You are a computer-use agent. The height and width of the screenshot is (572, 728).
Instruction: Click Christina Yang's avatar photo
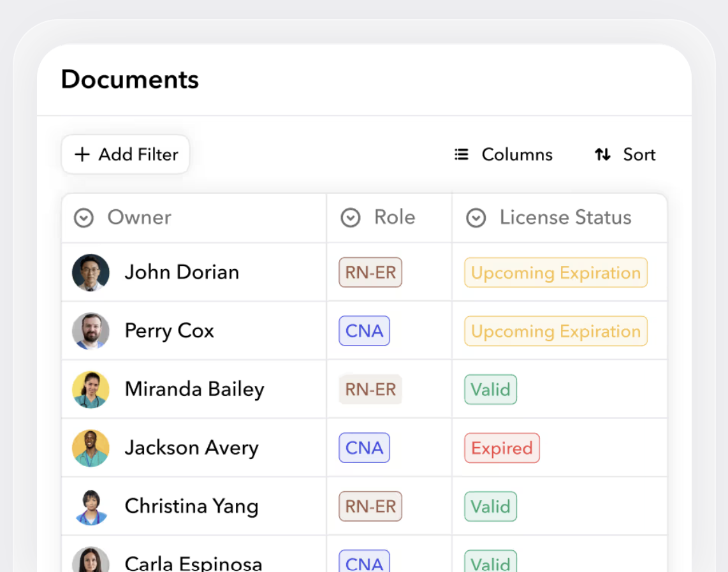pyautogui.click(x=91, y=506)
